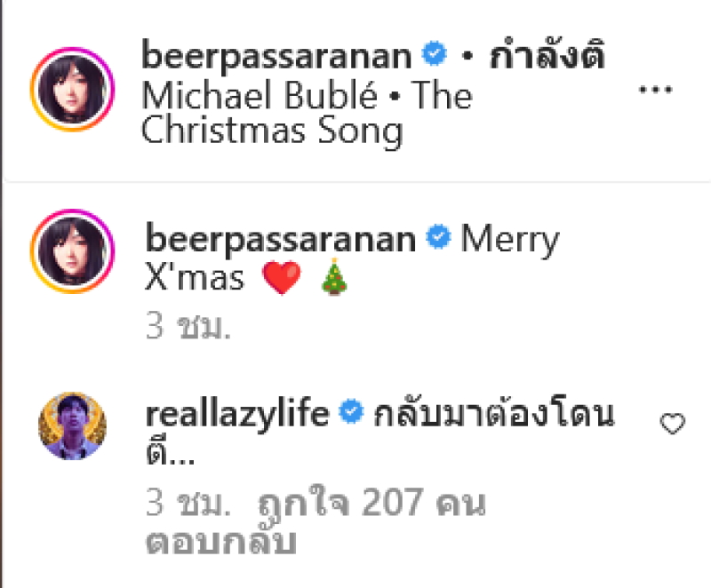Screen dimensions: 711x588
Task: Open reallazylife profile picture
Action: 73,425
